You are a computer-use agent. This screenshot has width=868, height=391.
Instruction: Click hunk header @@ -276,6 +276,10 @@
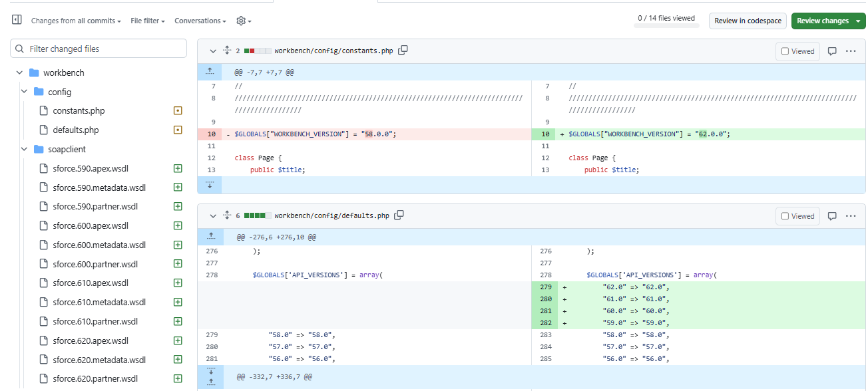(x=276, y=237)
